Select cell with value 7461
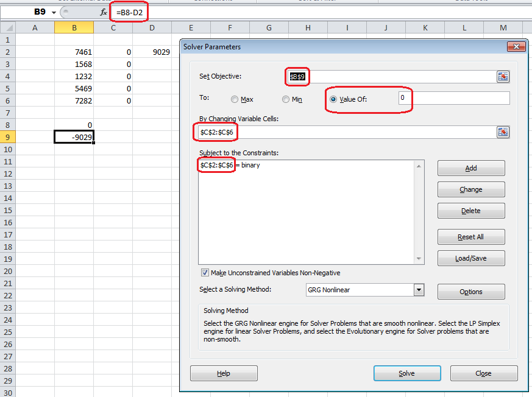This screenshot has width=532, height=397. coord(74,52)
